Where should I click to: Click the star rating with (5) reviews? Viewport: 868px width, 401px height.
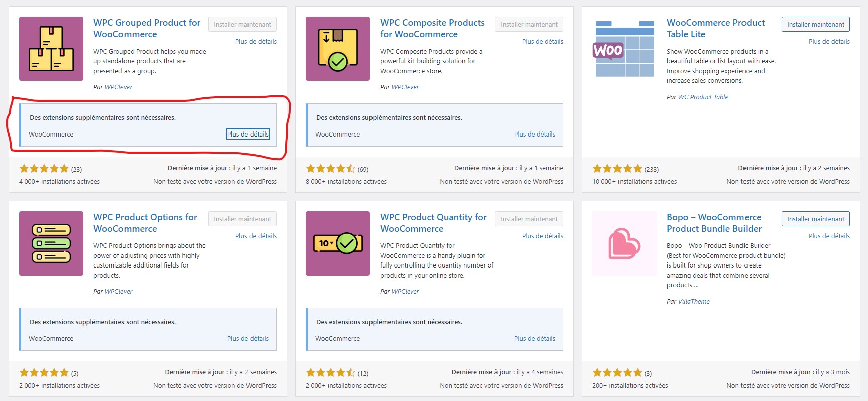[x=44, y=373]
